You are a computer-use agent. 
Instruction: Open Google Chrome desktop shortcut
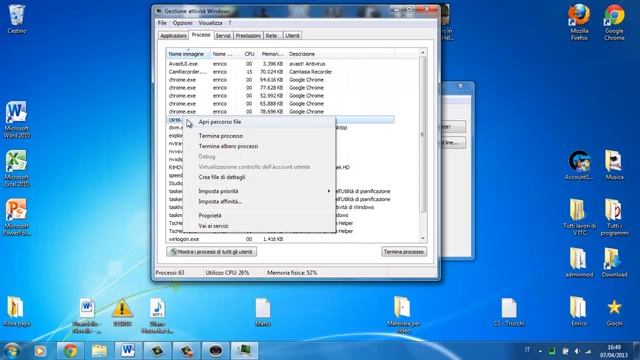coord(614,22)
